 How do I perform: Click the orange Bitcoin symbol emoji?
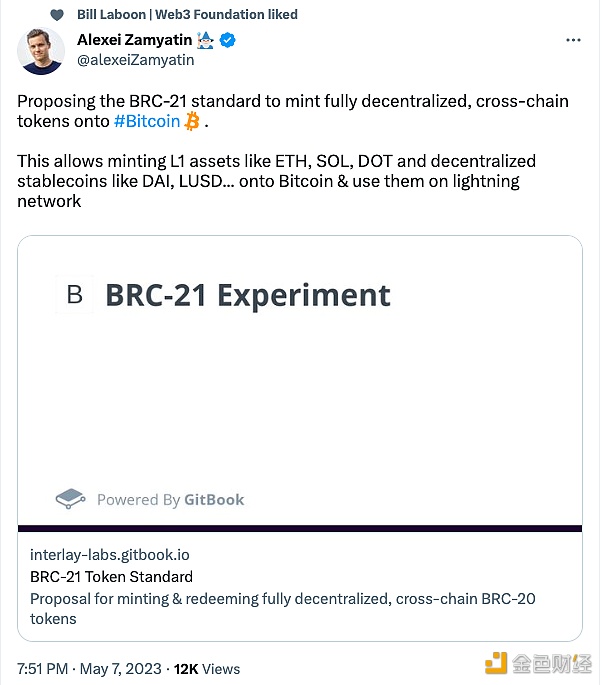click(x=192, y=121)
